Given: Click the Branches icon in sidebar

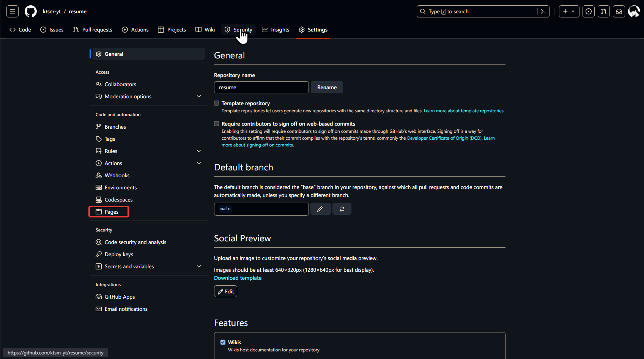Looking at the screenshot, I should pyautogui.click(x=99, y=127).
